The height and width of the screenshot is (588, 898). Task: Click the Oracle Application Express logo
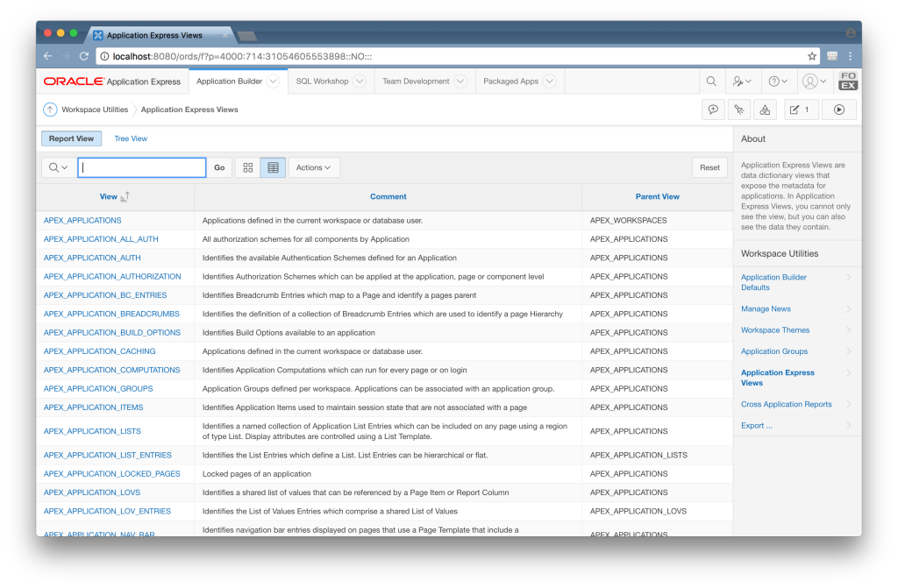[112, 81]
